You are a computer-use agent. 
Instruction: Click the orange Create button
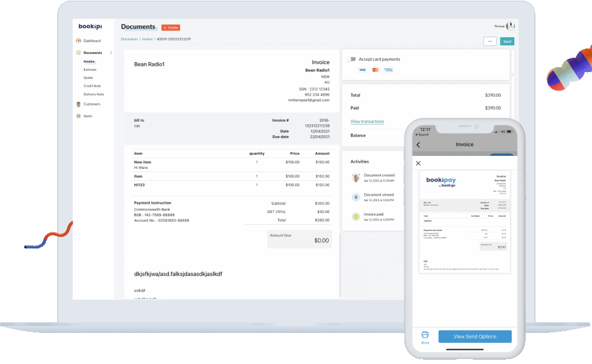click(171, 27)
